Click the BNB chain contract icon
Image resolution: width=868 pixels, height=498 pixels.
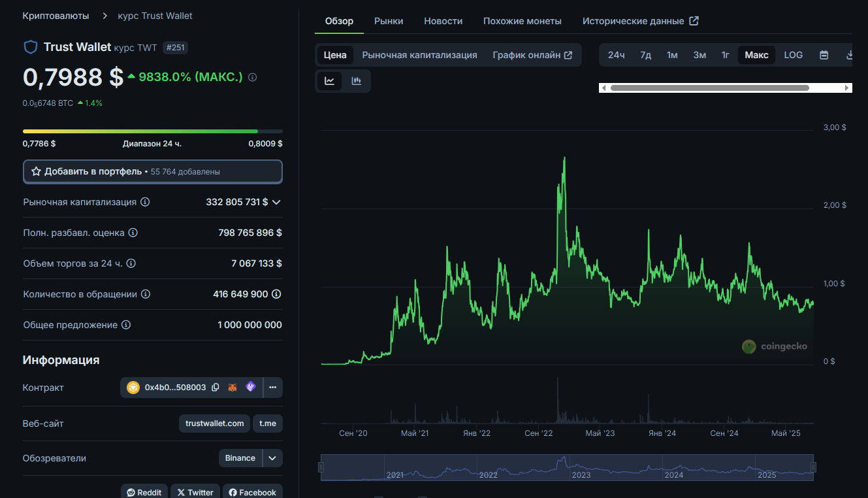[133, 388]
